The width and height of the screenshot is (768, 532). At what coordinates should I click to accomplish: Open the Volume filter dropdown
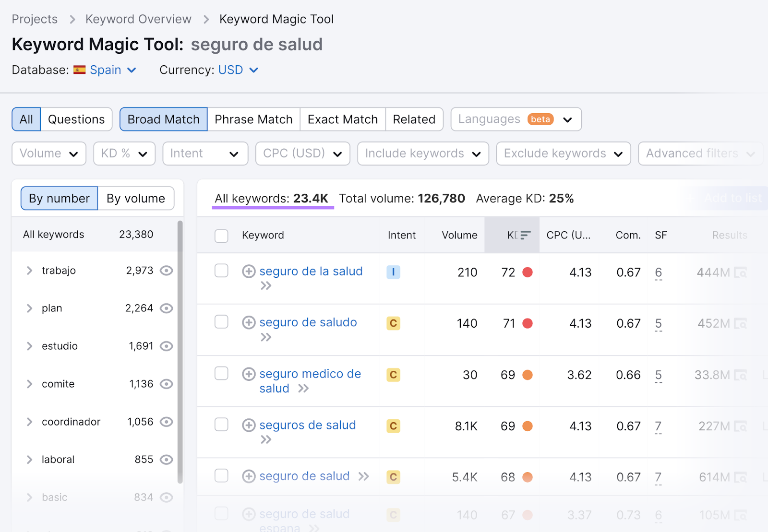click(48, 154)
